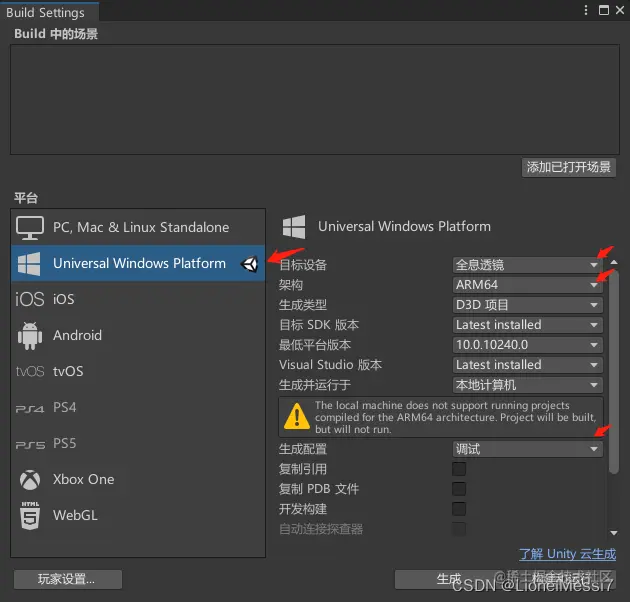
Task: Click the vertical scrollbar thumb in settings
Action: coord(614,372)
